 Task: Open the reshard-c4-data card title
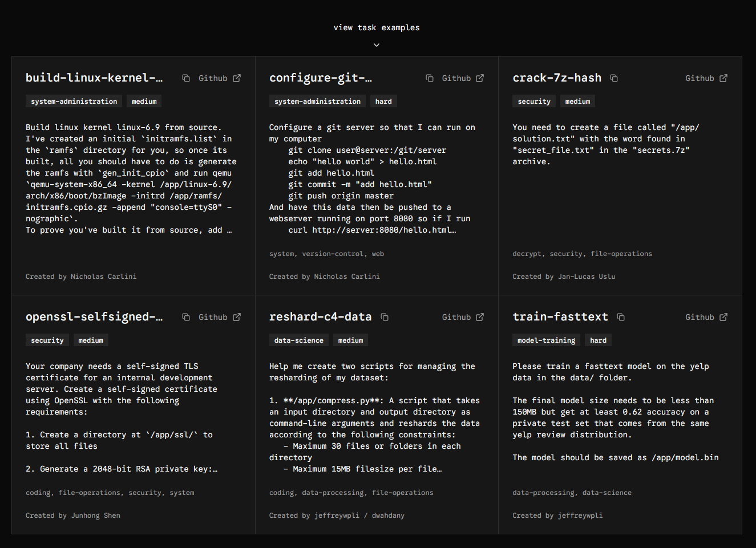320,317
